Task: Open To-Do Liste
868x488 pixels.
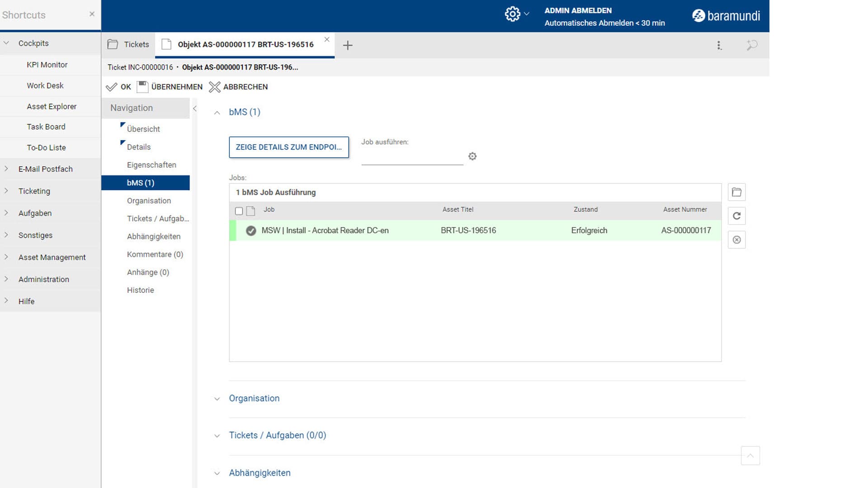Action: 46,148
